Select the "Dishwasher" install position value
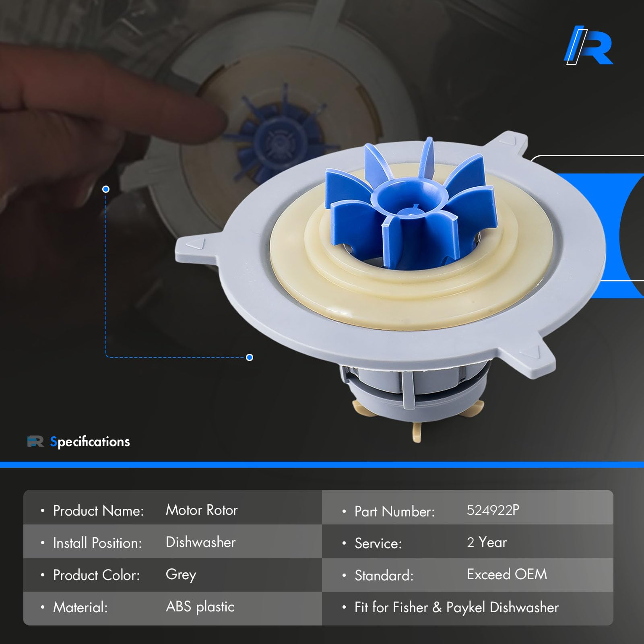 coord(201,542)
